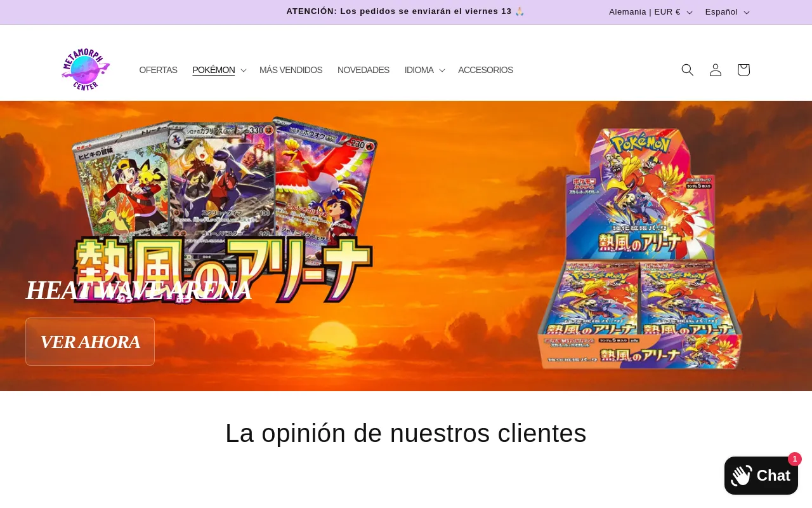Go to MÁS VENDIDOS section

(291, 70)
